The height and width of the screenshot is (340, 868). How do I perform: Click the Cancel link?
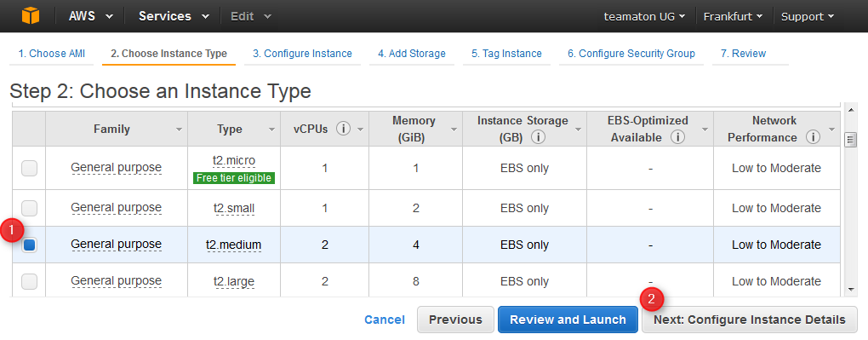pos(385,320)
